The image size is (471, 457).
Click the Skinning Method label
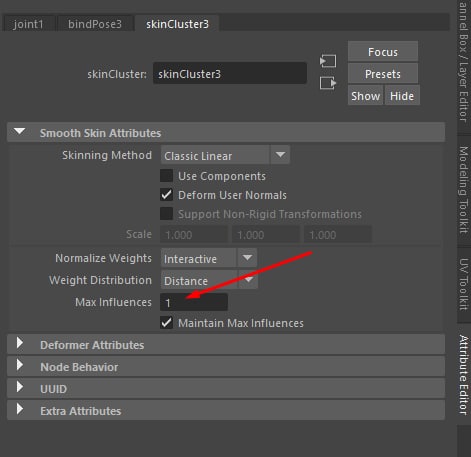point(107,155)
